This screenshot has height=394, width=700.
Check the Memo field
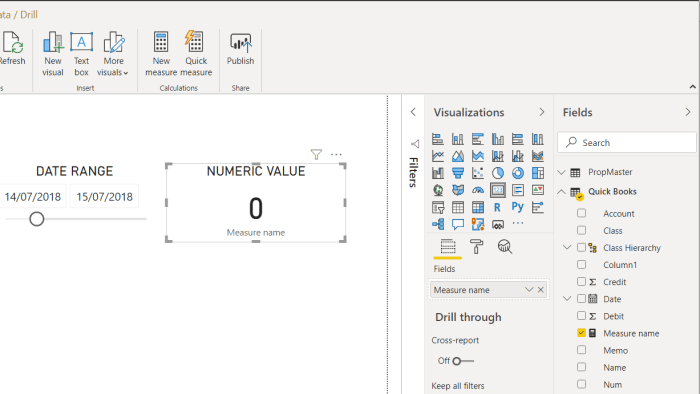pyautogui.click(x=581, y=350)
